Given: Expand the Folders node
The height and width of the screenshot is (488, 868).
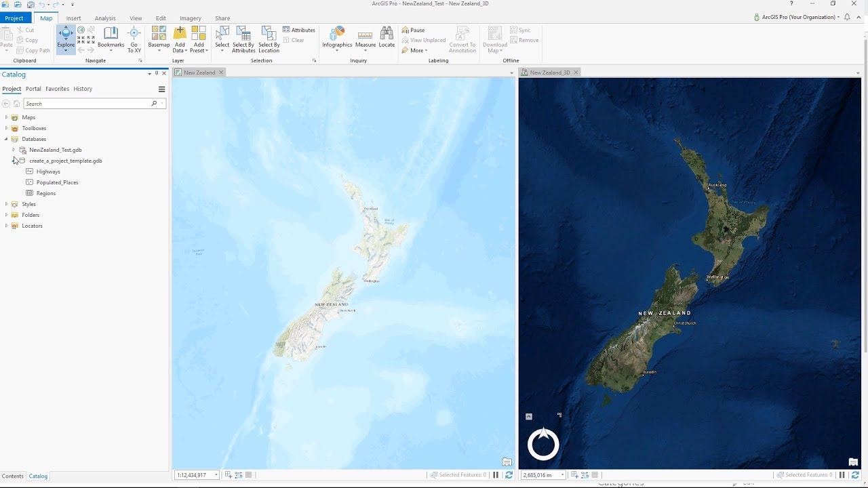Looking at the screenshot, I should 6,215.
